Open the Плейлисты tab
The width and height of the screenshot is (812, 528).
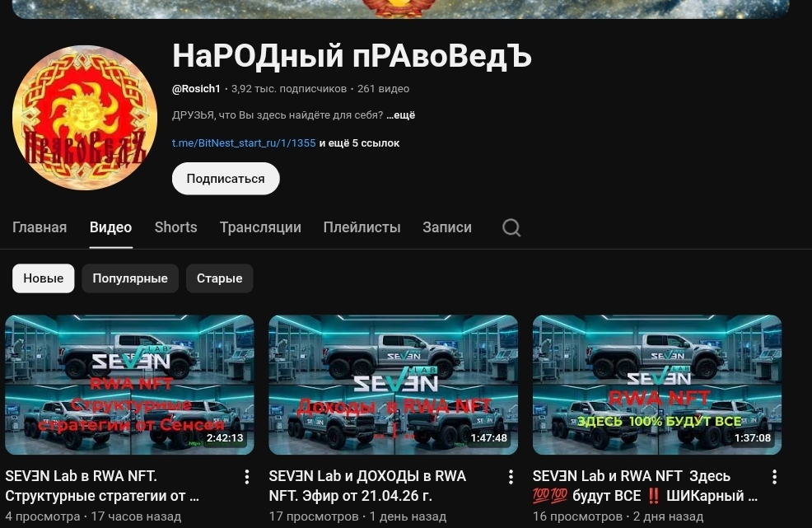pos(362,227)
